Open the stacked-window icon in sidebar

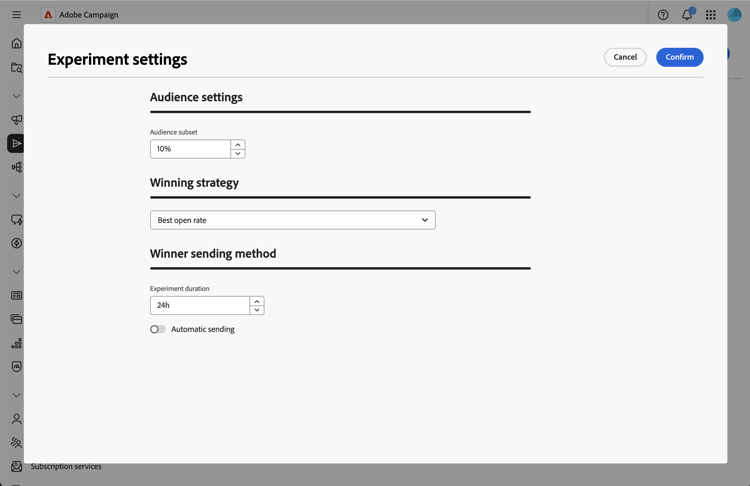pos(16,319)
